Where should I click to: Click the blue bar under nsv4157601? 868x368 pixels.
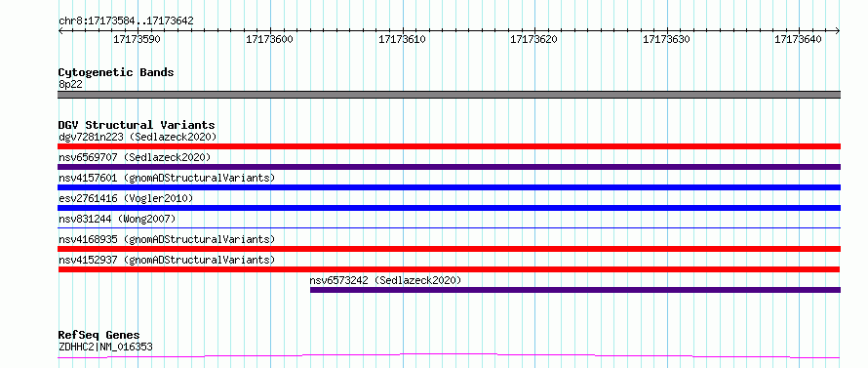coord(449,187)
